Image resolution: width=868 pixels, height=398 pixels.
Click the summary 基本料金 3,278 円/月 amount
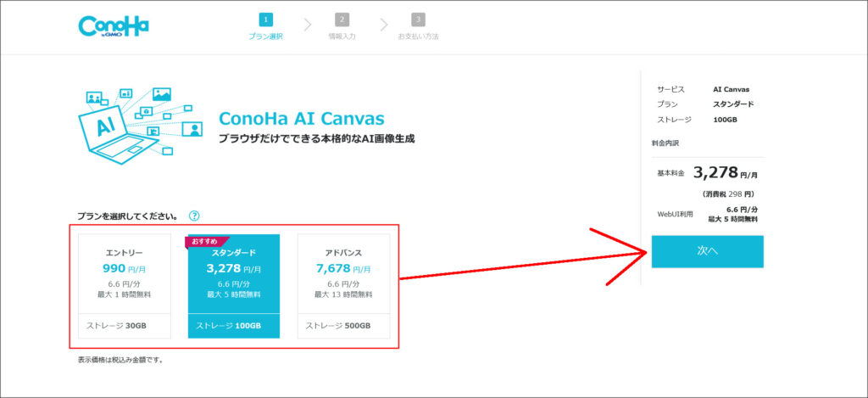coord(726,173)
